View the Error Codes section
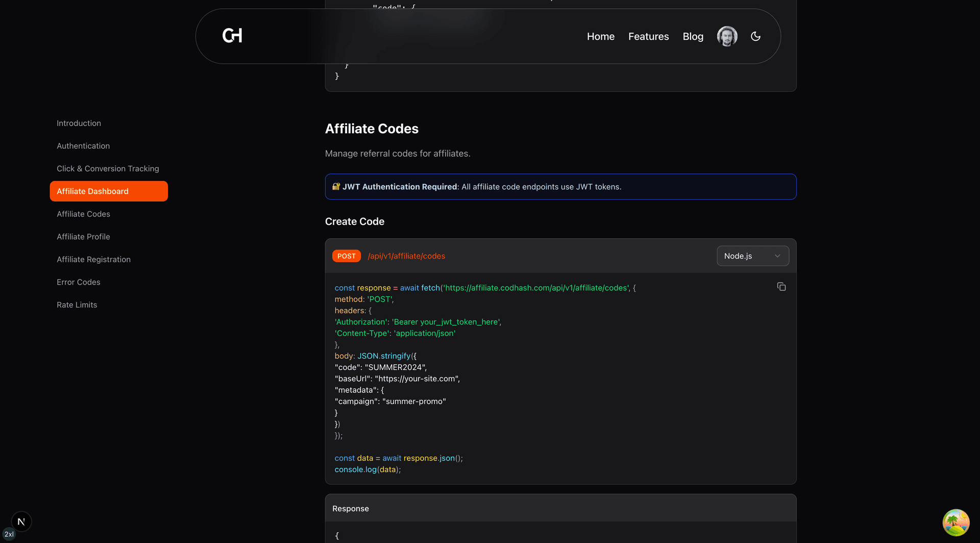Screen dimensions: 980x543 [x=79, y=282]
